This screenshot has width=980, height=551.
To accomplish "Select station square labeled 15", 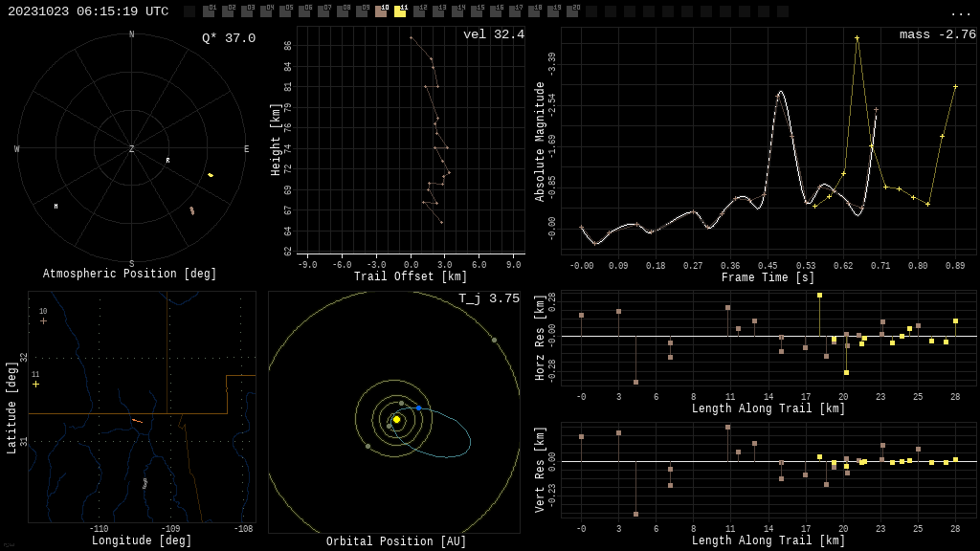I will (x=477, y=11).
